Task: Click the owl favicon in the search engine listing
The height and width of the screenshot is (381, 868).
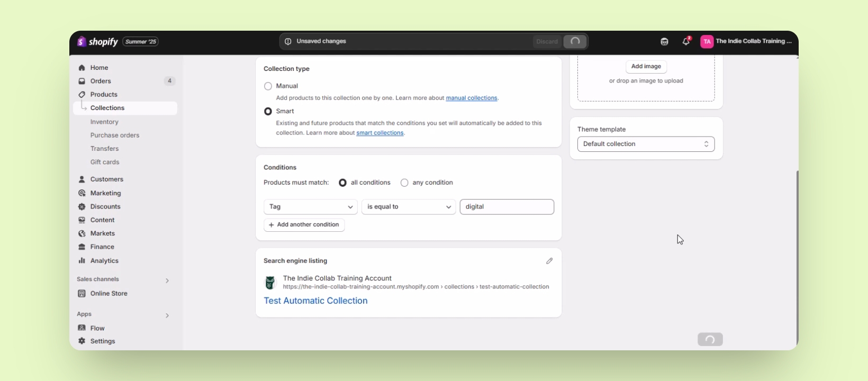Action: (270, 283)
